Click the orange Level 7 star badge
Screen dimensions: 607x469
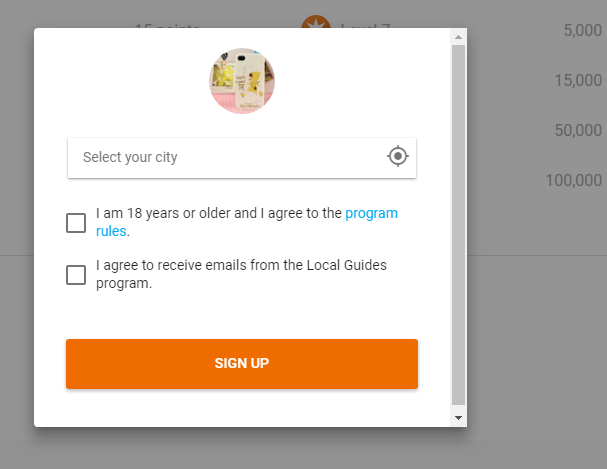[316, 21]
